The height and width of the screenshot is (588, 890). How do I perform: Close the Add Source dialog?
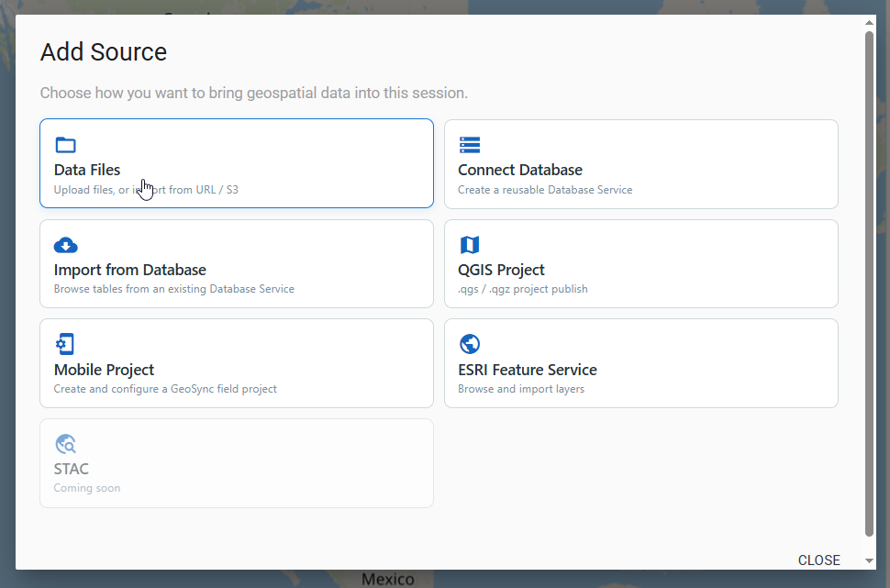pos(818,560)
